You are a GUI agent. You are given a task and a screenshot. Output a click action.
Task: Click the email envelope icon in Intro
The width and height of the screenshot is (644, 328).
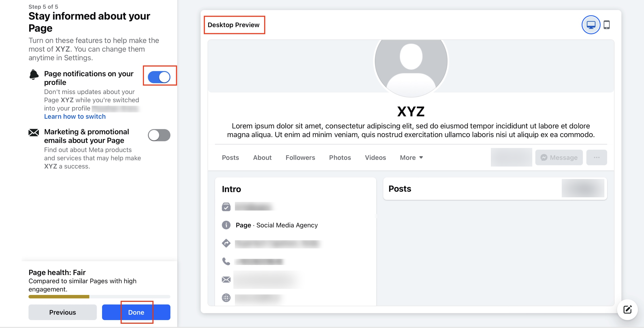[226, 279]
